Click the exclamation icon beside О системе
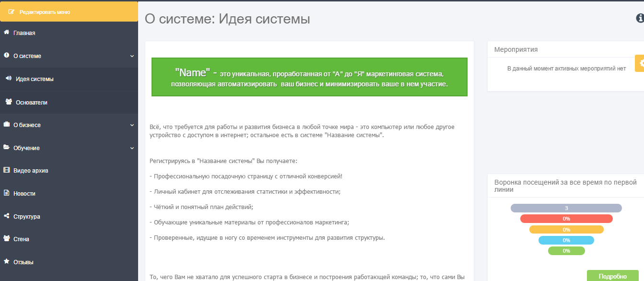The height and width of the screenshot is (281, 644). point(6,56)
